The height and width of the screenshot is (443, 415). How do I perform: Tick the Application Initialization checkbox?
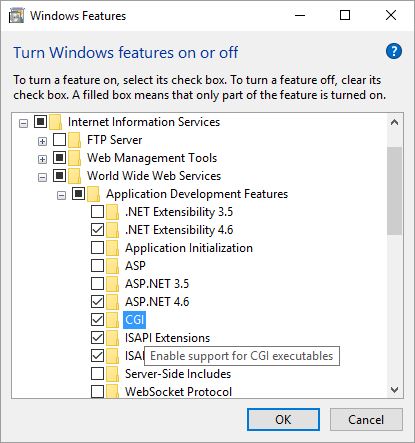coord(97,248)
